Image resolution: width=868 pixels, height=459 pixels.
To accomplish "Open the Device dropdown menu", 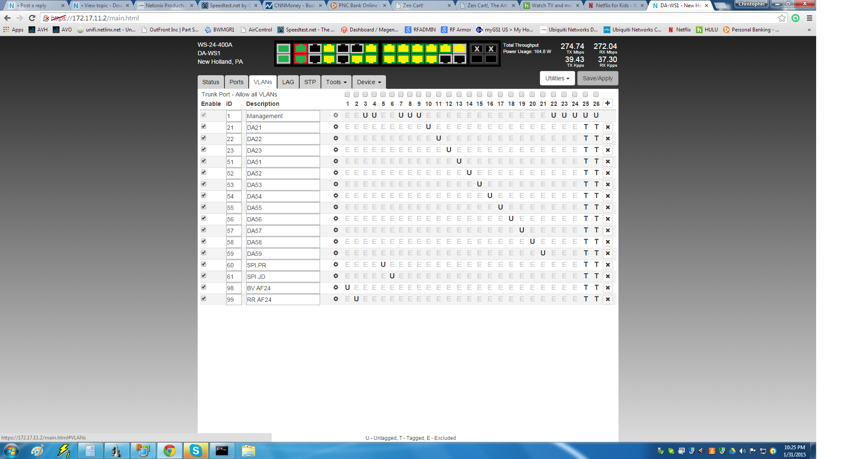I will 368,82.
